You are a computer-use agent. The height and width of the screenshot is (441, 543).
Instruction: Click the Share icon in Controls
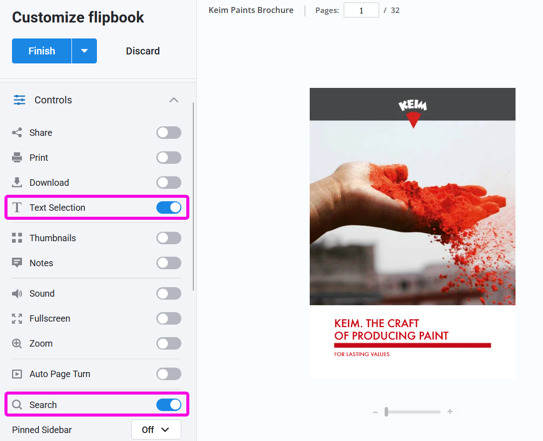point(17,133)
